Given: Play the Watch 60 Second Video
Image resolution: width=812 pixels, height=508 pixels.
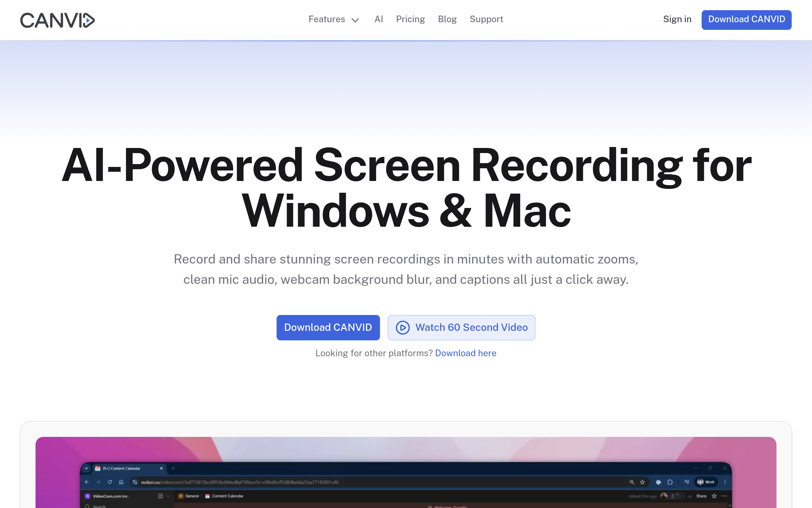Looking at the screenshot, I should [x=462, y=328].
